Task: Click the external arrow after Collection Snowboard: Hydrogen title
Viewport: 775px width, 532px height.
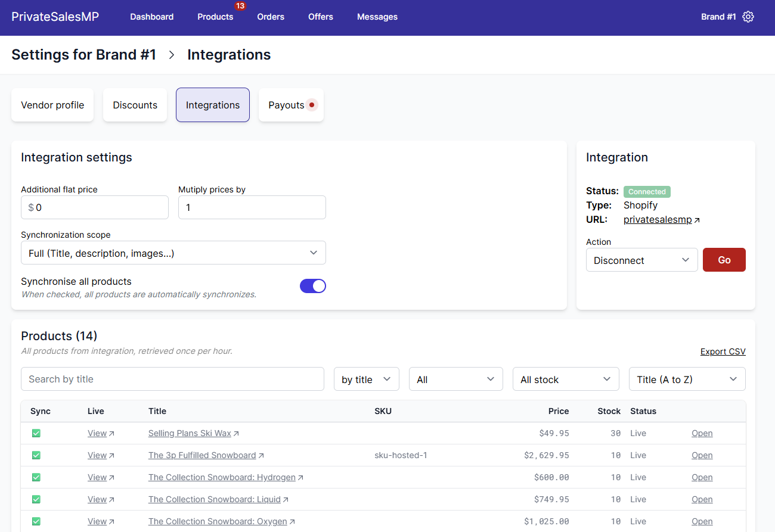Action: (300, 478)
